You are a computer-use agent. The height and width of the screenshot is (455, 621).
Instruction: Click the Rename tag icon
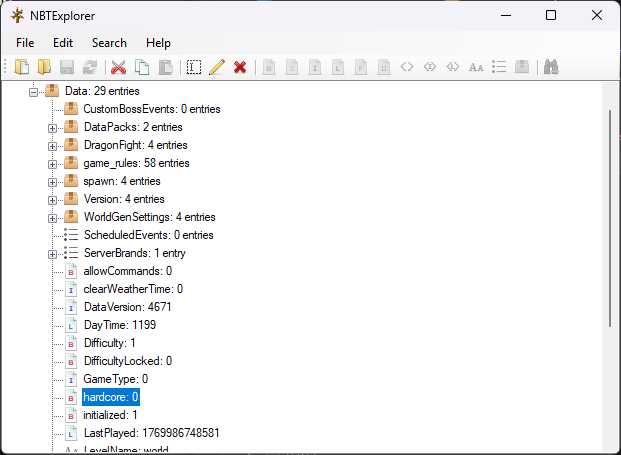point(193,67)
